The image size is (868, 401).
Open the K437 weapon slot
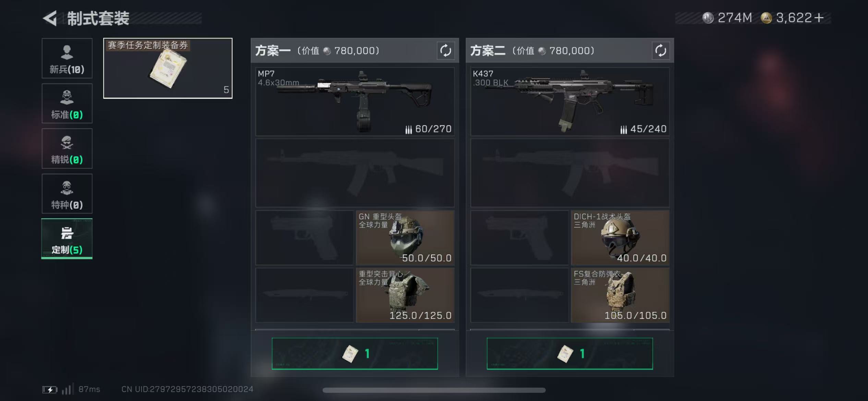(x=570, y=101)
